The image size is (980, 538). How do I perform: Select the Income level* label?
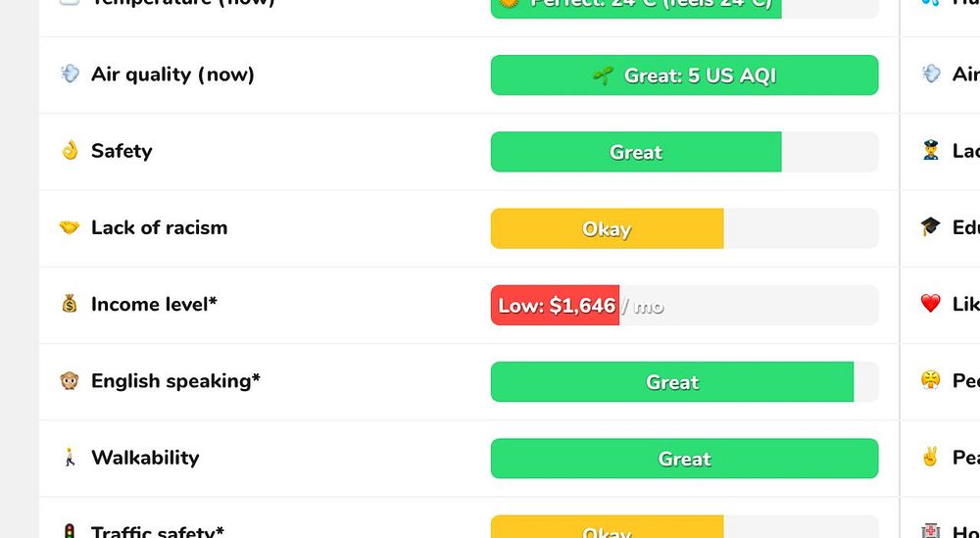click(155, 305)
